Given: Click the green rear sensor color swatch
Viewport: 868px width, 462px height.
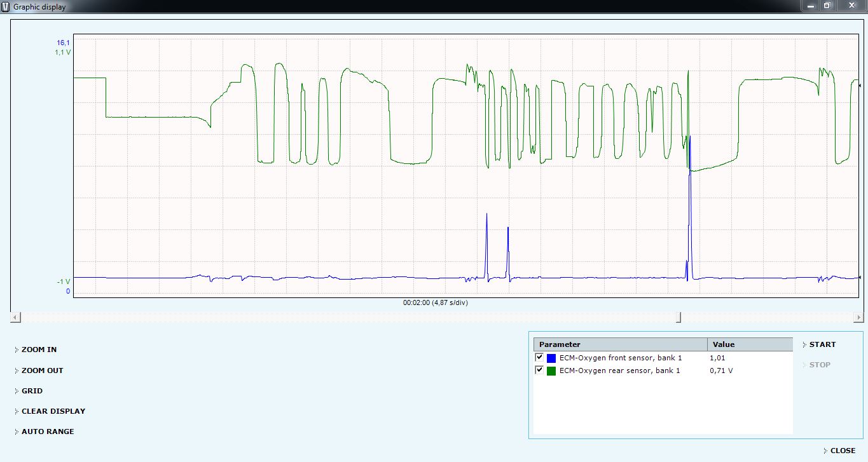Looking at the screenshot, I should tap(551, 371).
